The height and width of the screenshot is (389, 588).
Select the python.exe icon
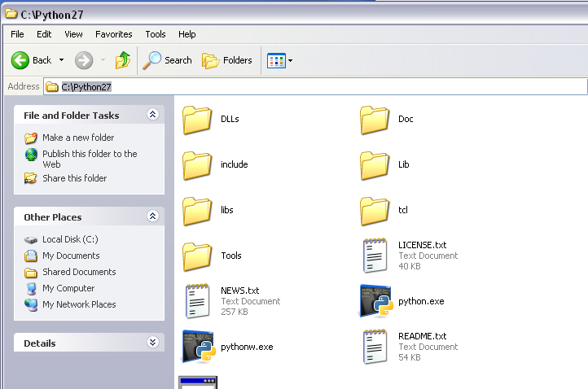click(376, 301)
